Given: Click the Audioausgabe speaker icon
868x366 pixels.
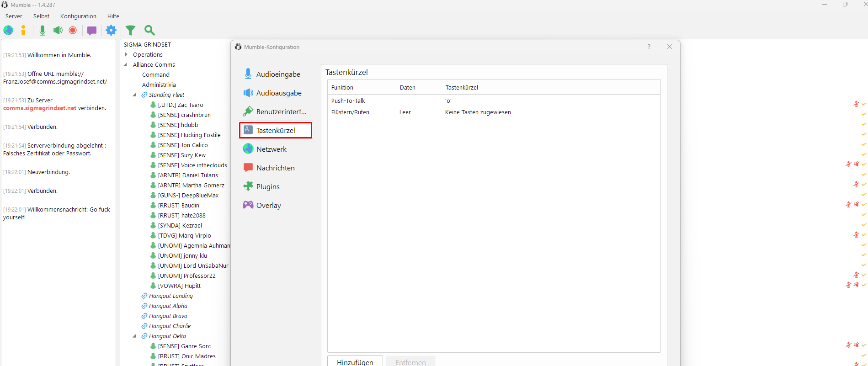Looking at the screenshot, I should pyautogui.click(x=248, y=93).
